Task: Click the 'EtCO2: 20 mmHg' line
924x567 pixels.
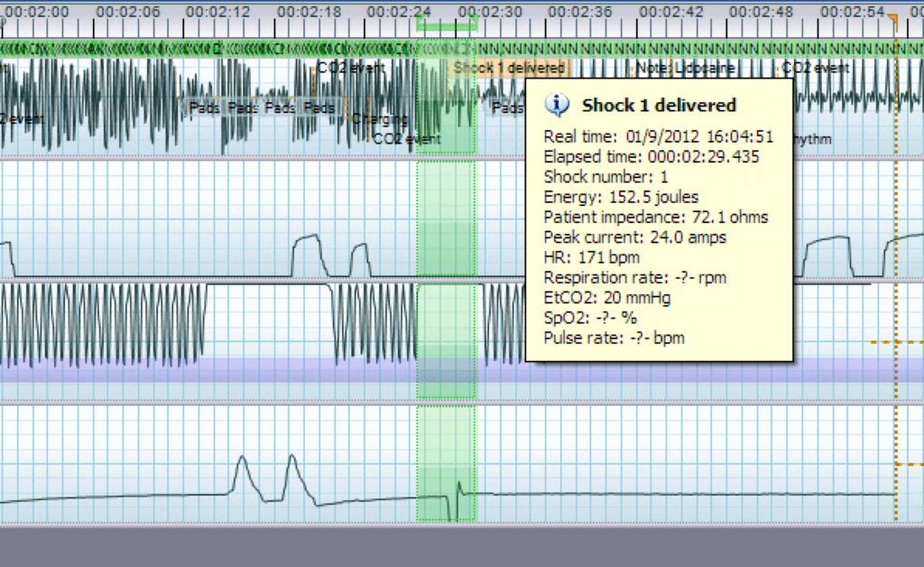Action: [x=607, y=298]
